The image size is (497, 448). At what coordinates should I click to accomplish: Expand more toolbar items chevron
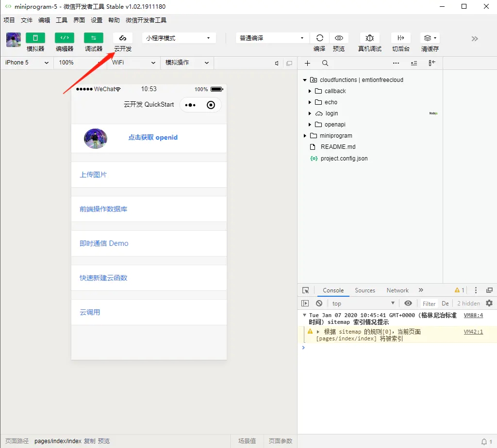pos(474,39)
